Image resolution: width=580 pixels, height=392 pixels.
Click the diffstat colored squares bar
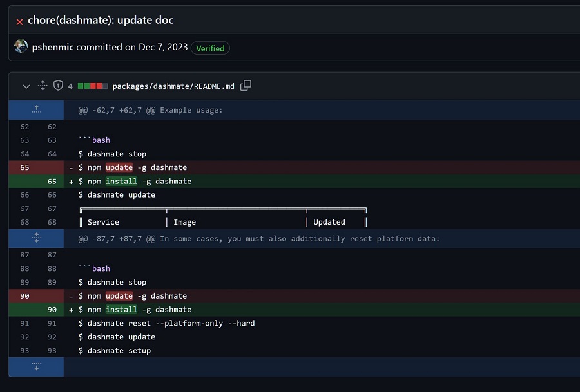(x=93, y=86)
